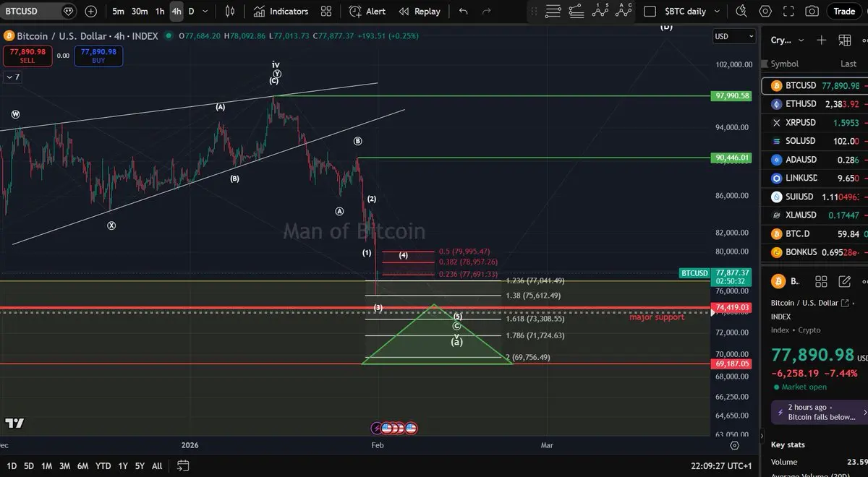Take a chart snapshot with camera icon
This screenshot has height=477, width=868.
coord(812,11)
